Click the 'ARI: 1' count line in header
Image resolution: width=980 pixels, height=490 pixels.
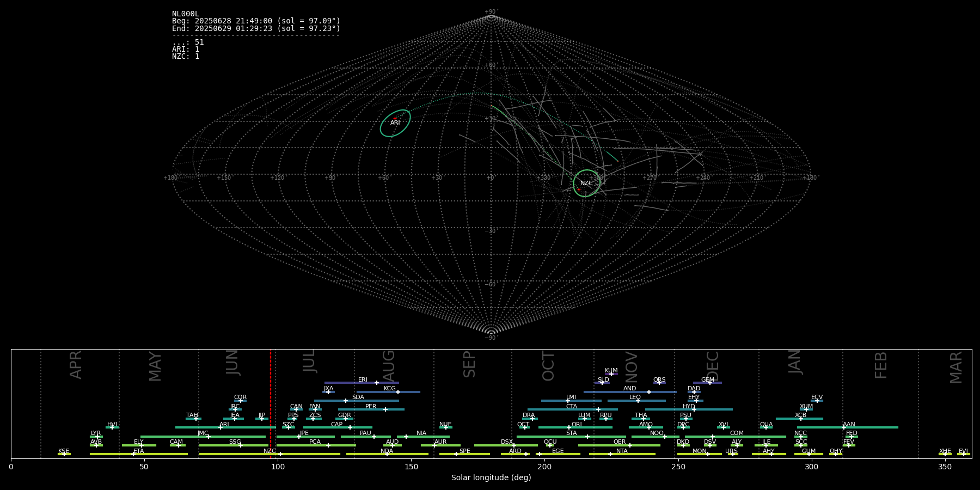(x=186, y=50)
